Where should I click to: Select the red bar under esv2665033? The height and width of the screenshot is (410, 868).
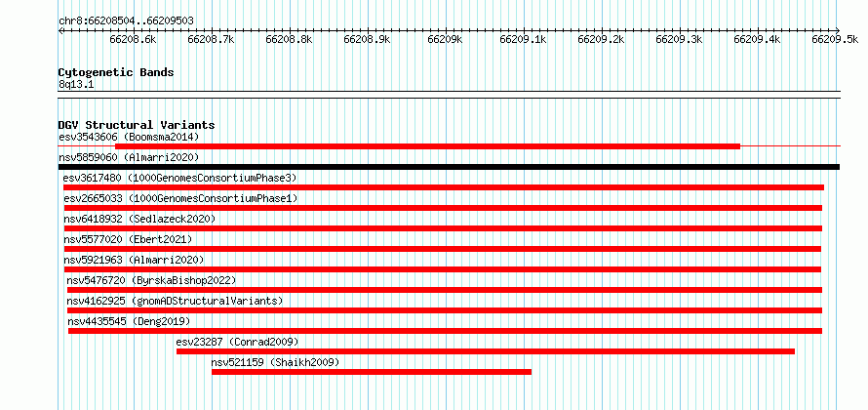(443, 208)
